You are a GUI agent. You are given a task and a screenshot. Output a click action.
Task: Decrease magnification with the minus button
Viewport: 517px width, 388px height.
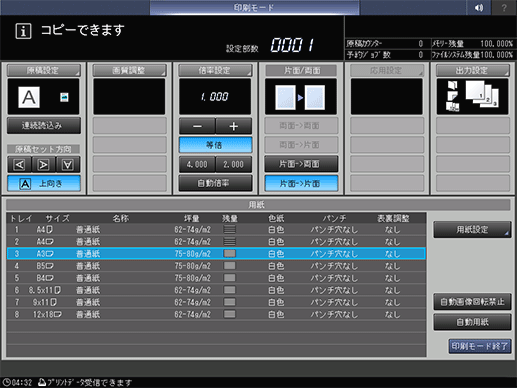[x=197, y=126]
